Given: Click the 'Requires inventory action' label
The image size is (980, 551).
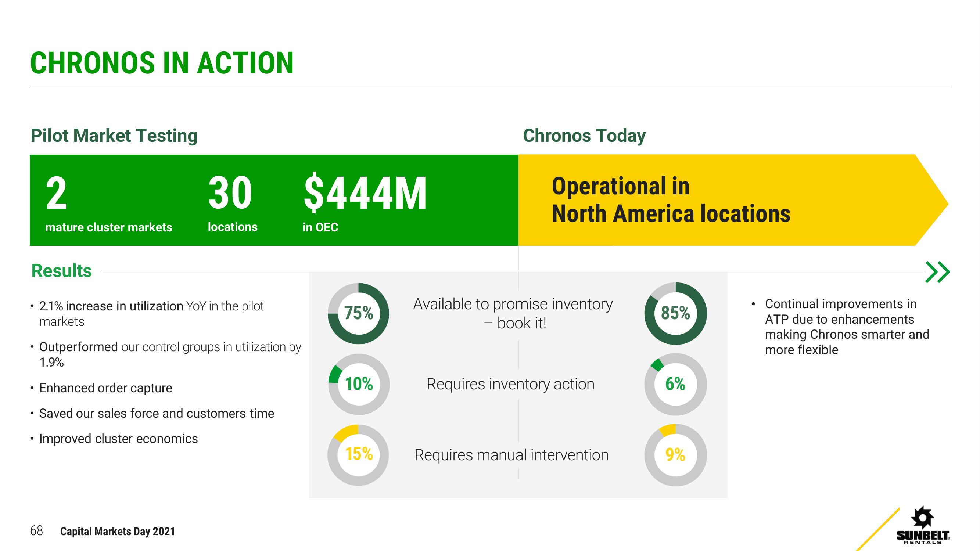Looking at the screenshot, I should 510,385.
